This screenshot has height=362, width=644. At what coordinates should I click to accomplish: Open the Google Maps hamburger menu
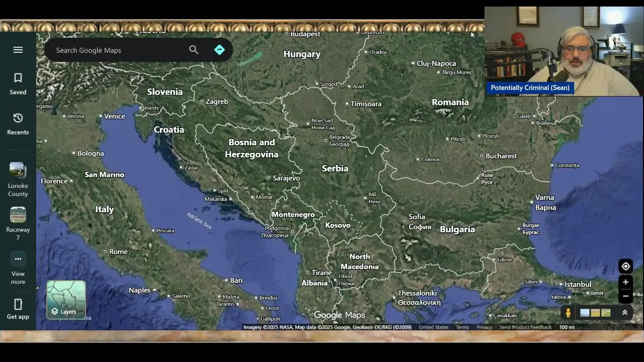[x=18, y=50]
